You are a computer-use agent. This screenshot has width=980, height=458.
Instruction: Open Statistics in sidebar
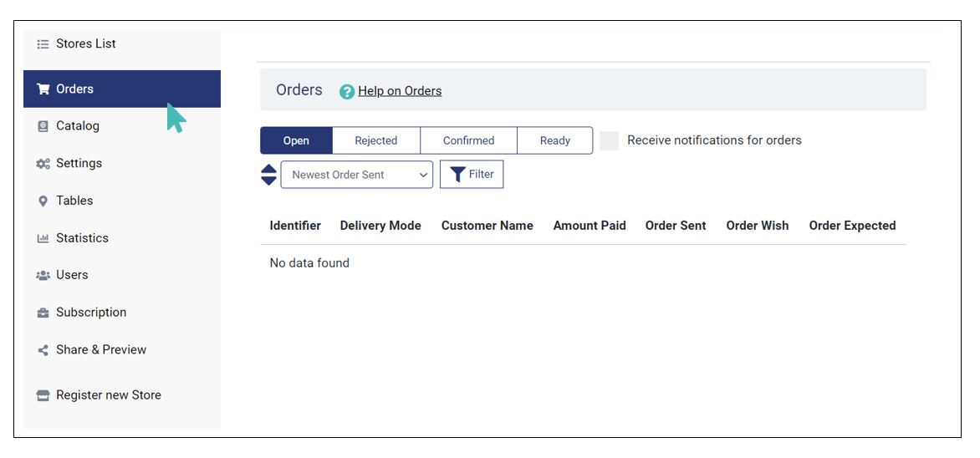pyautogui.click(x=122, y=238)
